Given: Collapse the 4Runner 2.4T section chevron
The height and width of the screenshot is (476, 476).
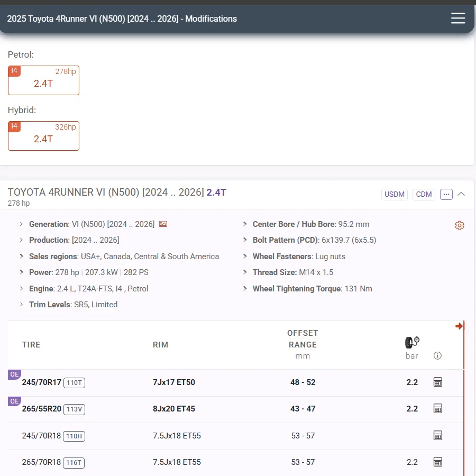Looking at the screenshot, I should (461, 194).
